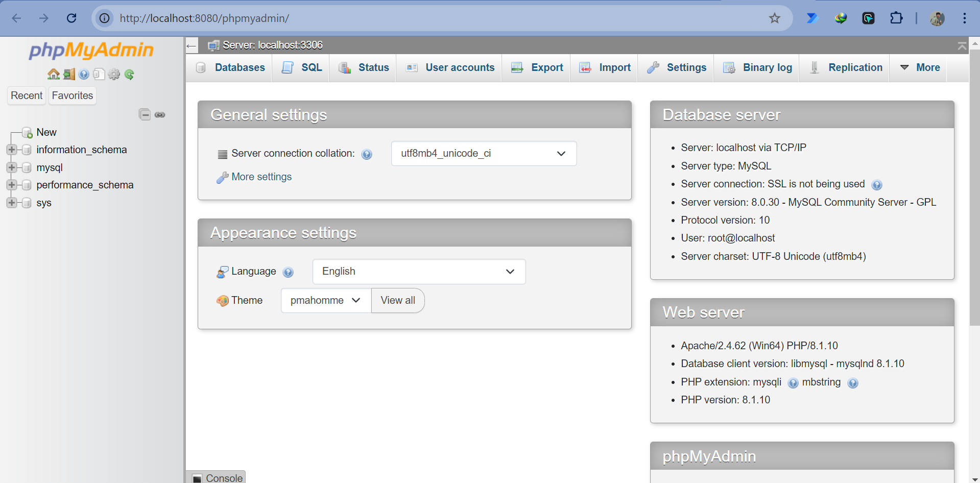
Task: Switch to the SQL tab
Action: click(302, 67)
